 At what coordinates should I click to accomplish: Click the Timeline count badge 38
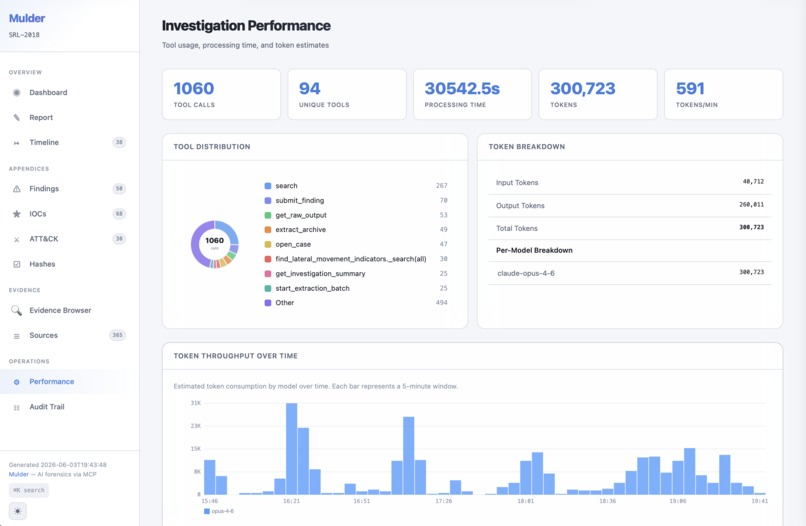[119, 142]
